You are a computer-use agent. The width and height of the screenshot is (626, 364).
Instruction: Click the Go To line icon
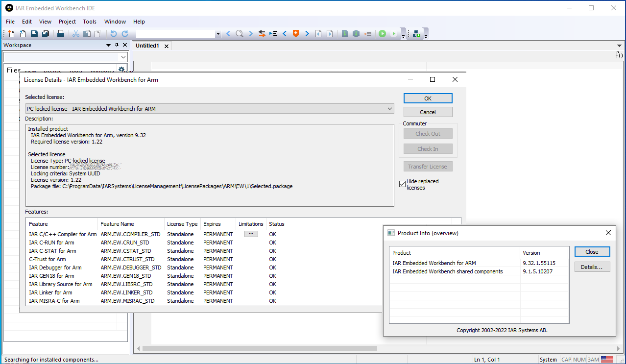[273, 34]
